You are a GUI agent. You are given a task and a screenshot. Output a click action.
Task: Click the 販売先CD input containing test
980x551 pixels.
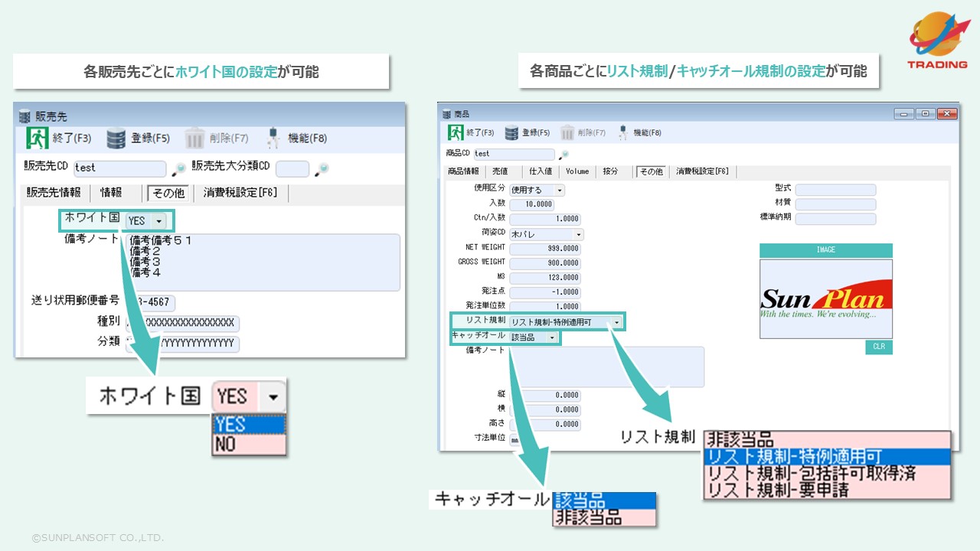120,168
